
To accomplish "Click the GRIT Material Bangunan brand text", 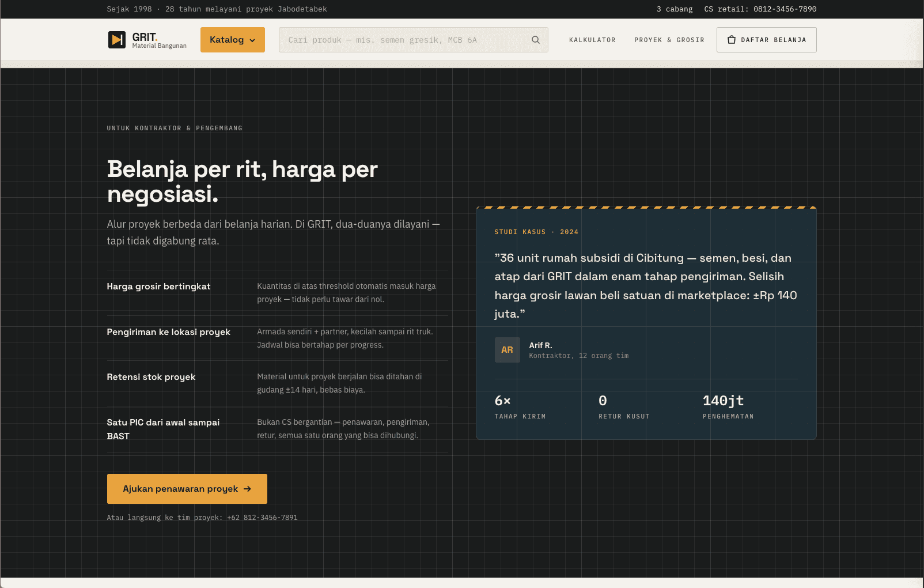I will [x=159, y=40].
